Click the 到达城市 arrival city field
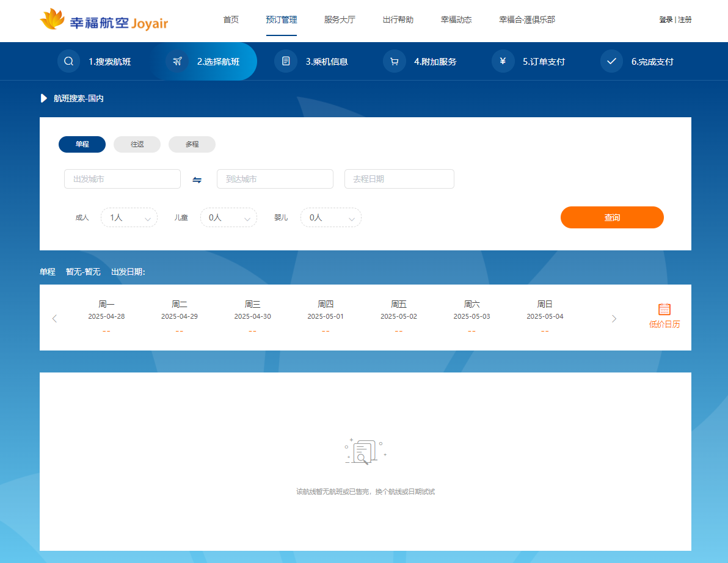The width and height of the screenshot is (728, 563). click(275, 179)
